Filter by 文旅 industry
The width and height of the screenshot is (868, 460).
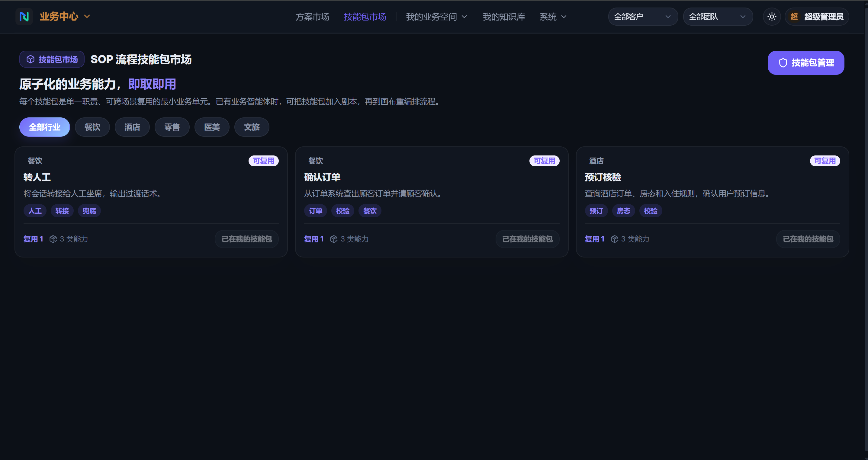coord(252,127)
